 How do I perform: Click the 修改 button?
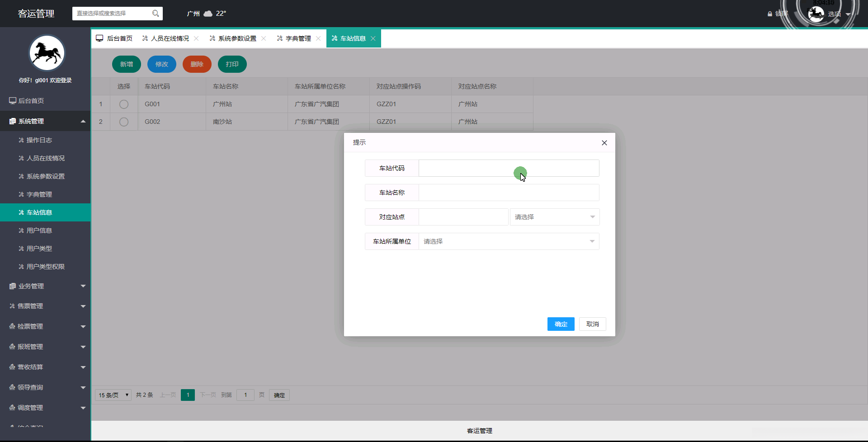click(x=162, y=64)
